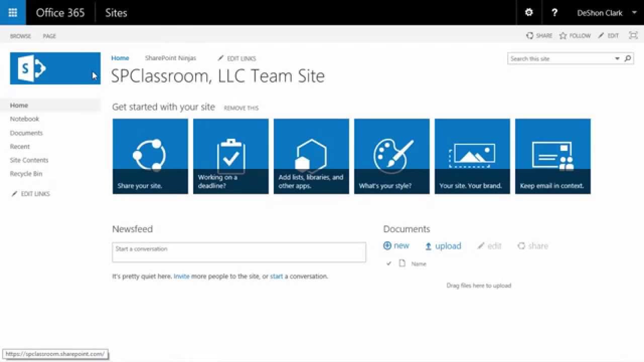644x362 pixels.
Task: Open the Share your site tile
Action: [150, 156]
